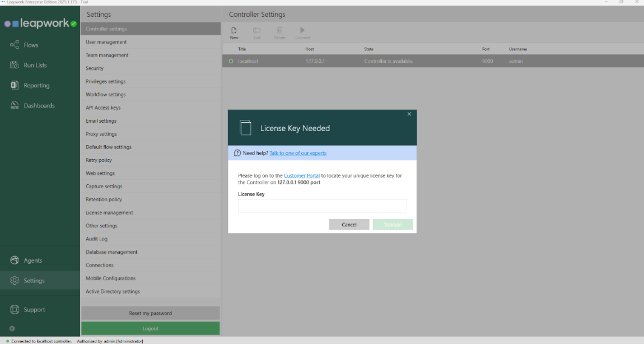Open License management settings
This screenshot has height=344, width=644.
tap(150, 212)
